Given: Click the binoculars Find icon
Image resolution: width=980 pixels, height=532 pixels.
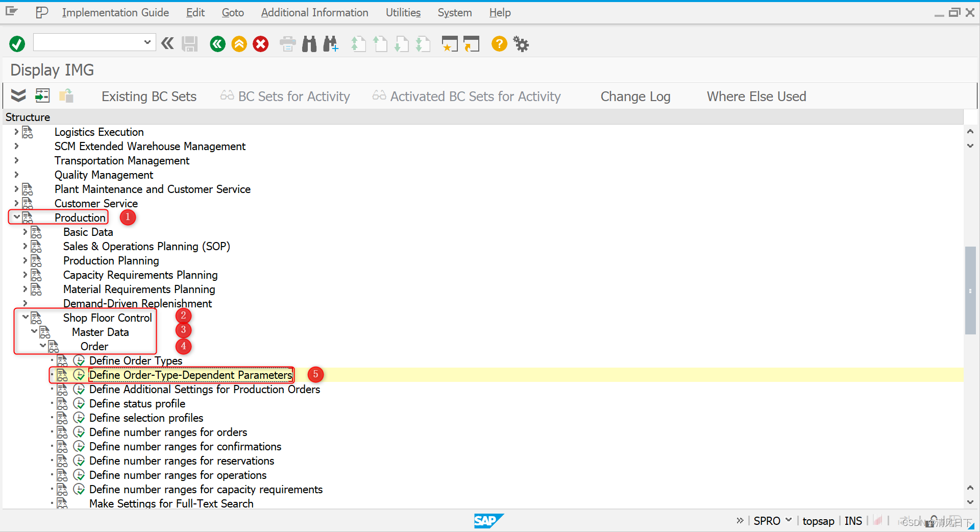Looking at the screenshot, I should [309, 44].
